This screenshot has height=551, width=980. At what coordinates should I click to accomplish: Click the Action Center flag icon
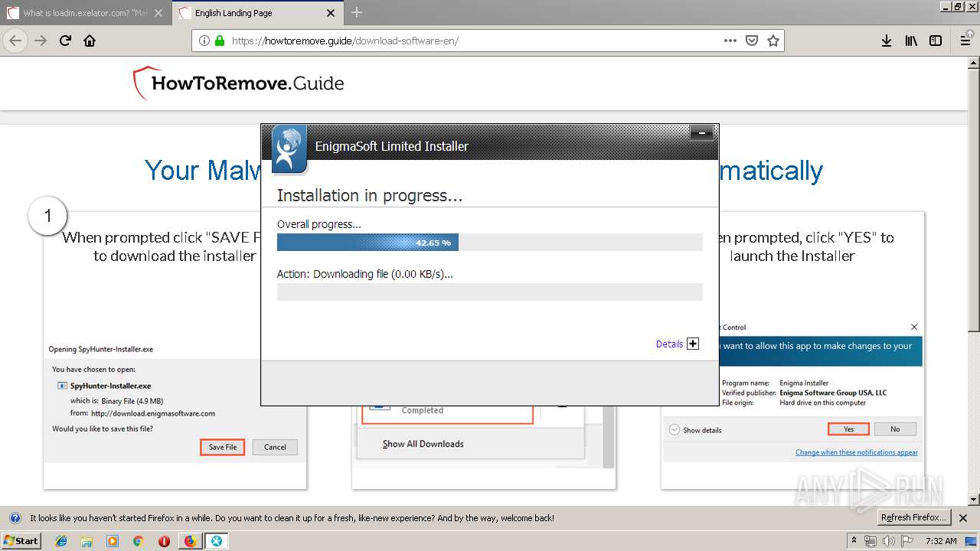pos(906,541)
